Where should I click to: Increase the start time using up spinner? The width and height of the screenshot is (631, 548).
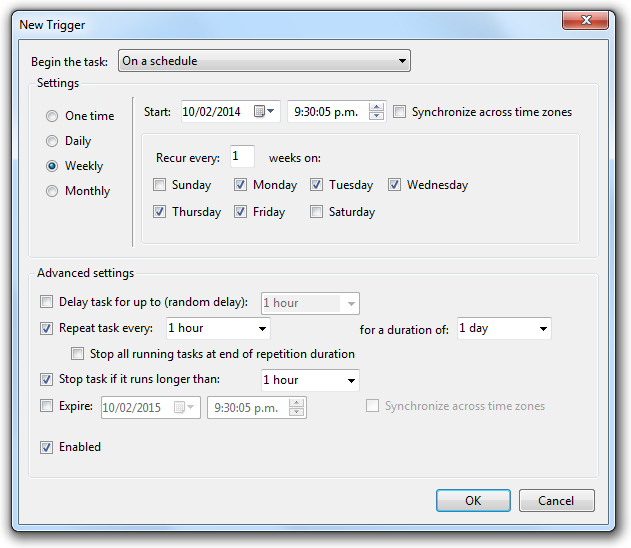click(376, 107)
